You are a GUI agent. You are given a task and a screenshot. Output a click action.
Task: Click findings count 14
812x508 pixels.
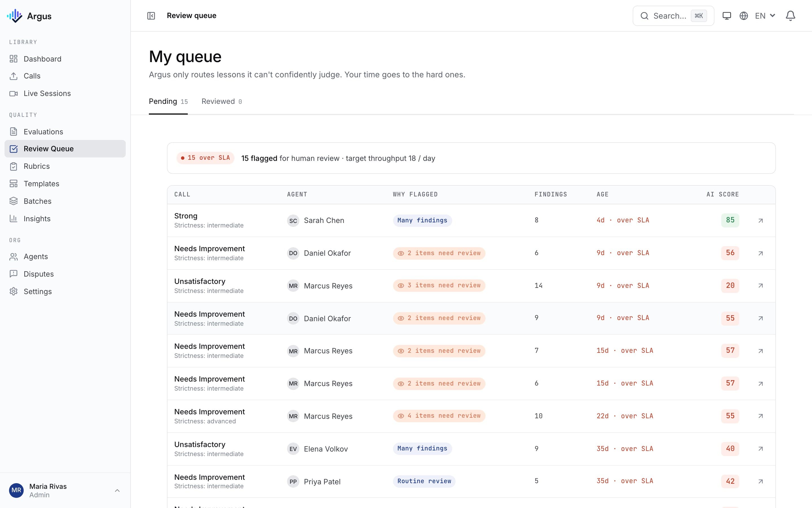pyautogui.click(x=538, y=286)
